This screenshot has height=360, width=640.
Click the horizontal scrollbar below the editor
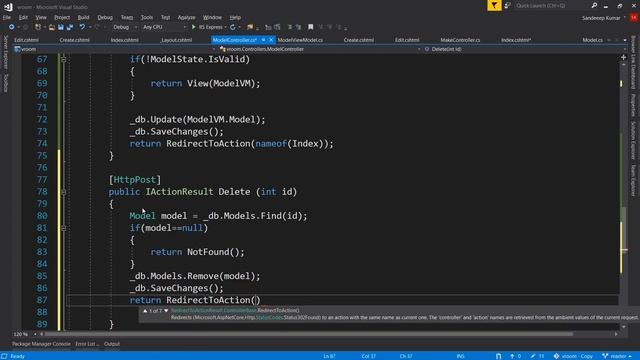click(308, 334)
